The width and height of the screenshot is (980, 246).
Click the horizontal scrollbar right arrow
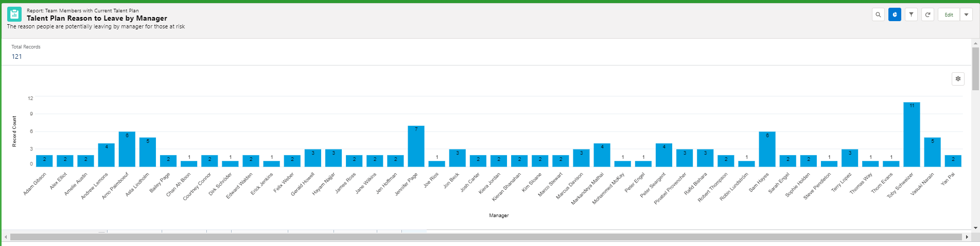[967, 237]
